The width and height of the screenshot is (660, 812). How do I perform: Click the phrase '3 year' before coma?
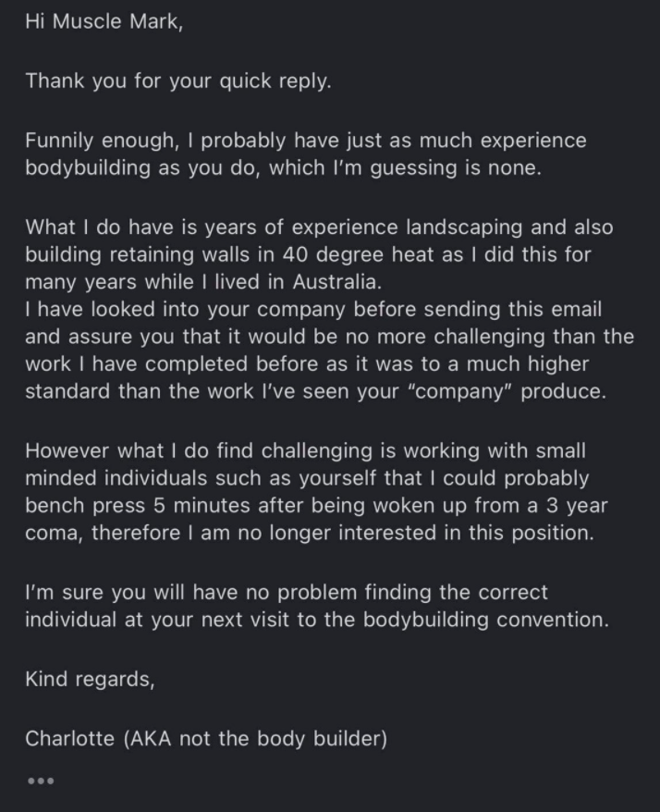coord(577,506)
